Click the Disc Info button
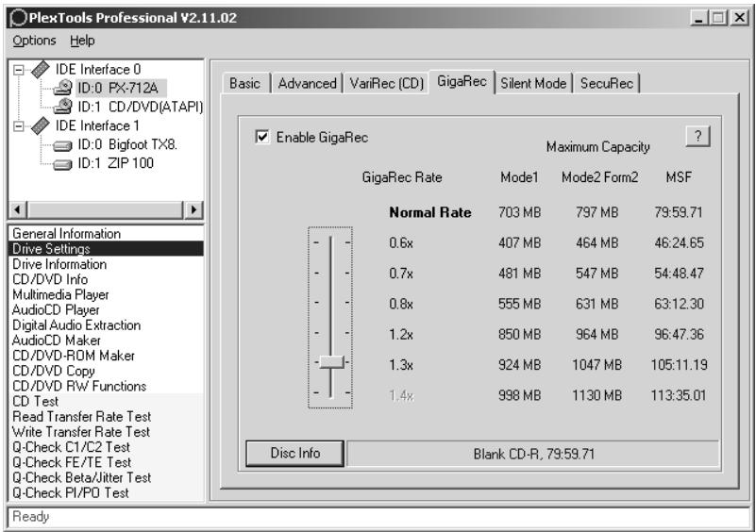 point(295,453)
